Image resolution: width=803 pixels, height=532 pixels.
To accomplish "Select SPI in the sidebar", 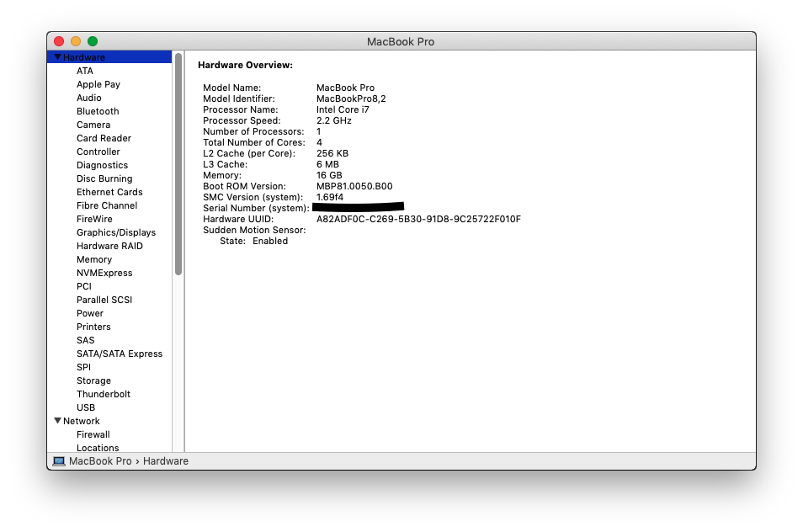I will 83,367.
